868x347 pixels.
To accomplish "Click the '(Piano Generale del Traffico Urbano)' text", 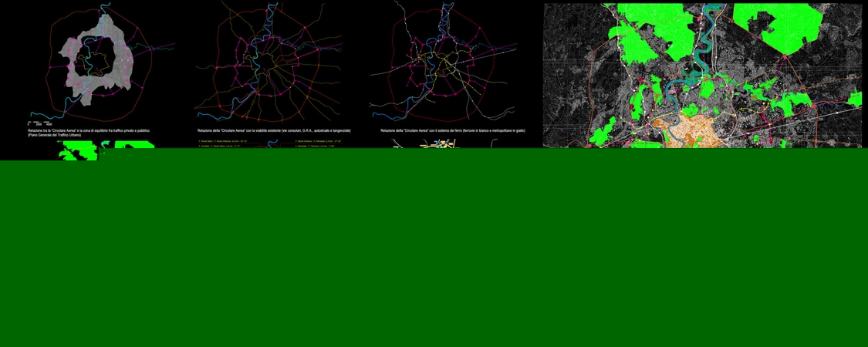I will pyautogui.click(x=54, y=135).
